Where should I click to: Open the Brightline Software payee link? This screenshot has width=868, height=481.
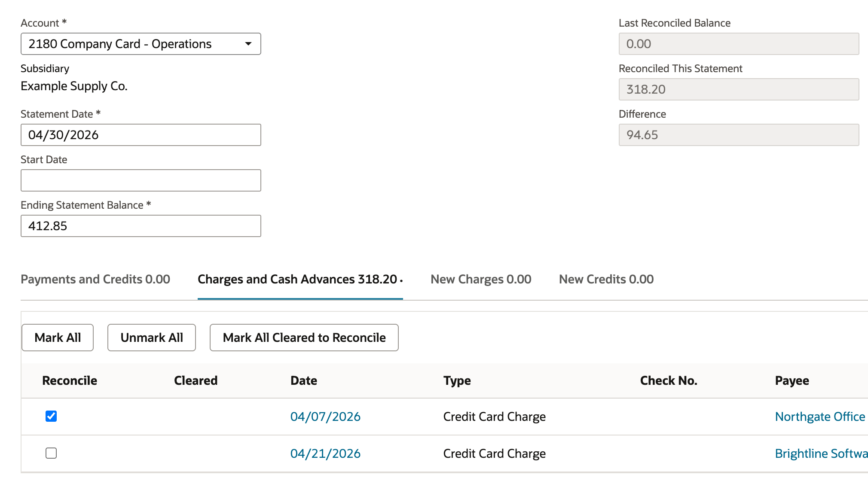point(821,454)
